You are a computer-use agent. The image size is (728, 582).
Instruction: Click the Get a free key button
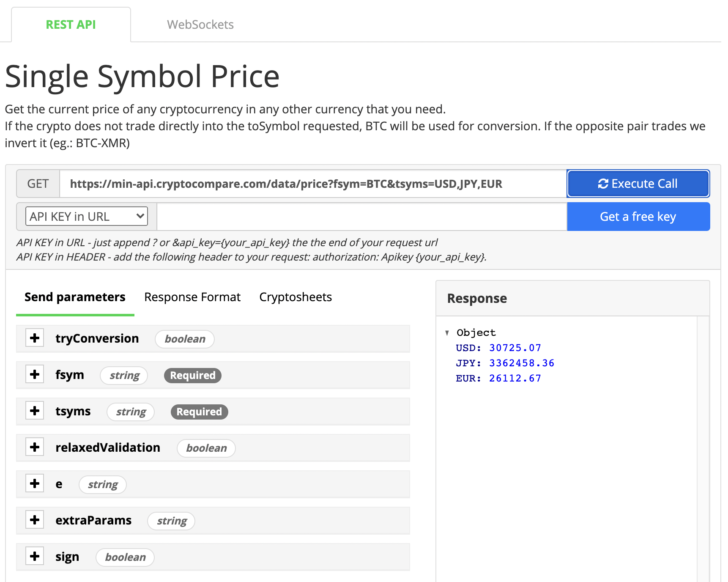pos(638,217)
